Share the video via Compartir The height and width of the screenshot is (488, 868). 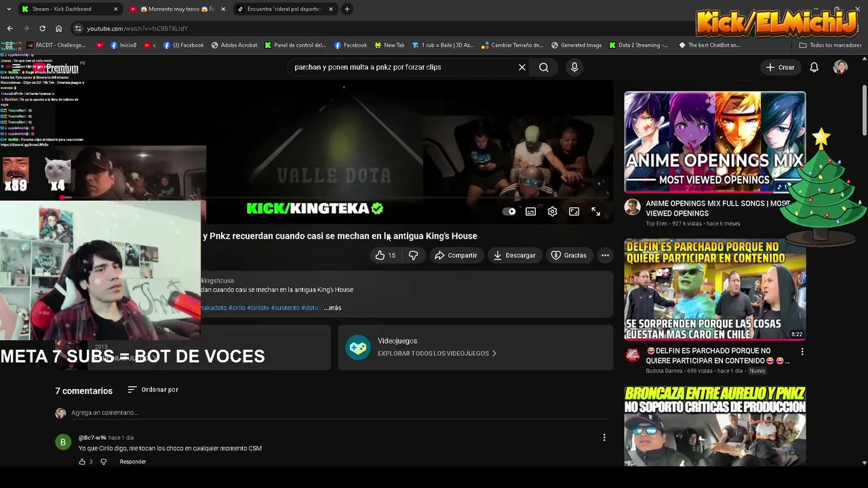tap(456, 256)
